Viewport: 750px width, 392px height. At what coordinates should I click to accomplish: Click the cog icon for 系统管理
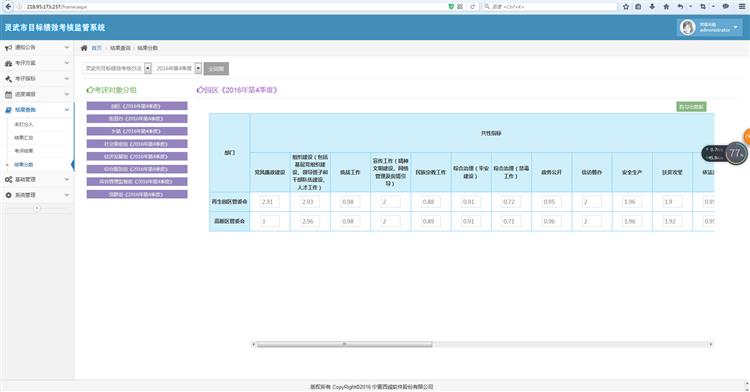pyautogui.click(x=8, y=195)
